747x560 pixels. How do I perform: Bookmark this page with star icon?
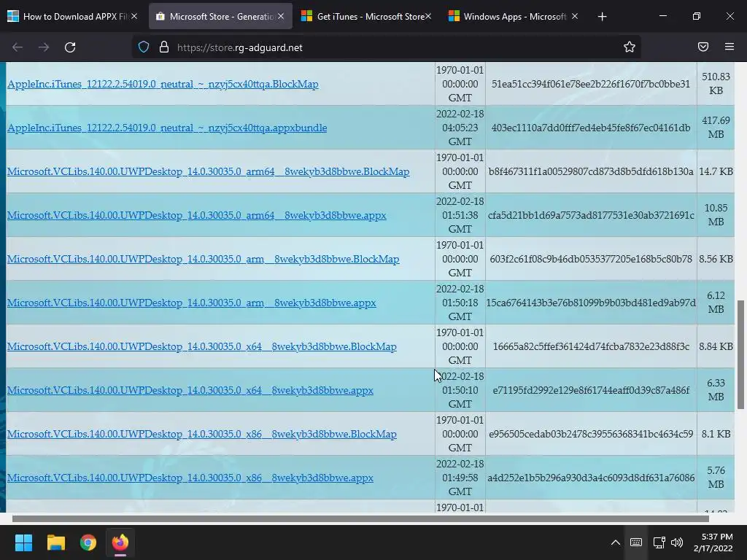click(x=630, y=47)
